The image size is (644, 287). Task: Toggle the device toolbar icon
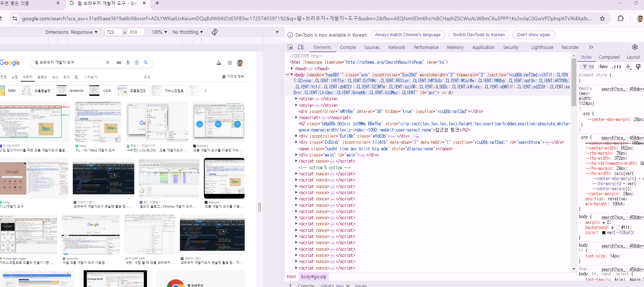point(300,47)
